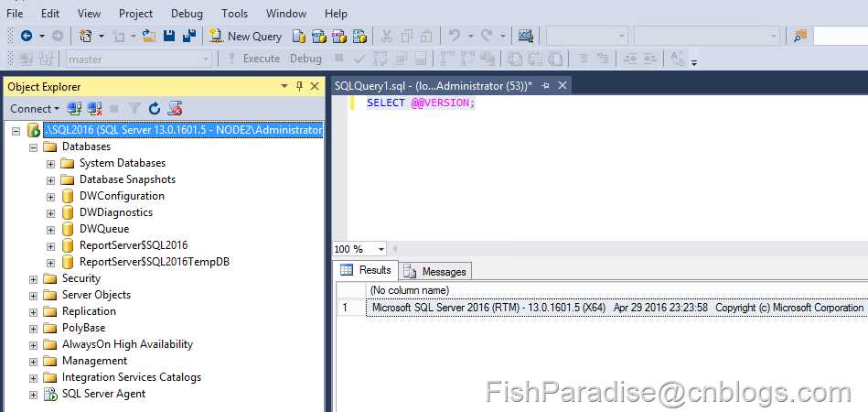Click the Decrease Indent icon
The image size is (868, 412).
[x=629, y=59]
